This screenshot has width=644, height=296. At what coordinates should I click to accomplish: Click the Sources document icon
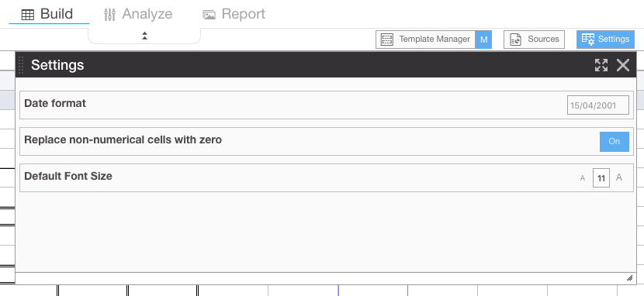point(515,40)
